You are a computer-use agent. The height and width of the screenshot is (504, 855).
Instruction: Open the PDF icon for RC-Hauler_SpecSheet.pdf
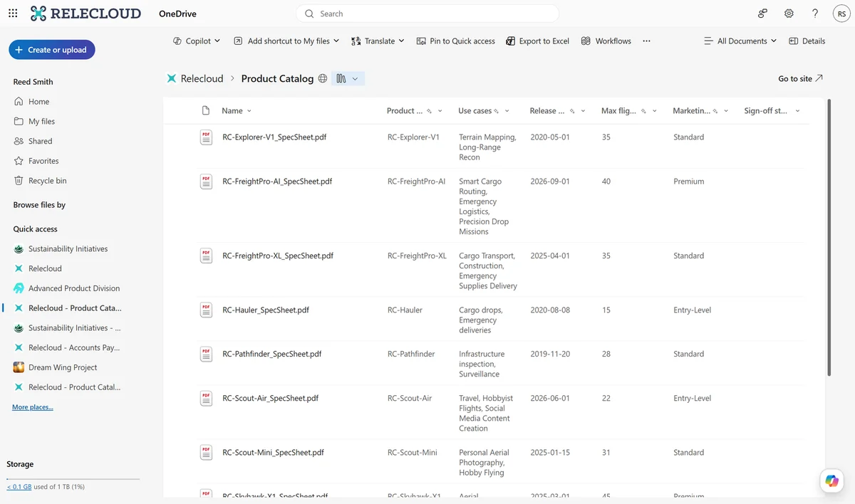pyautogui.click(x=206, y=310)
